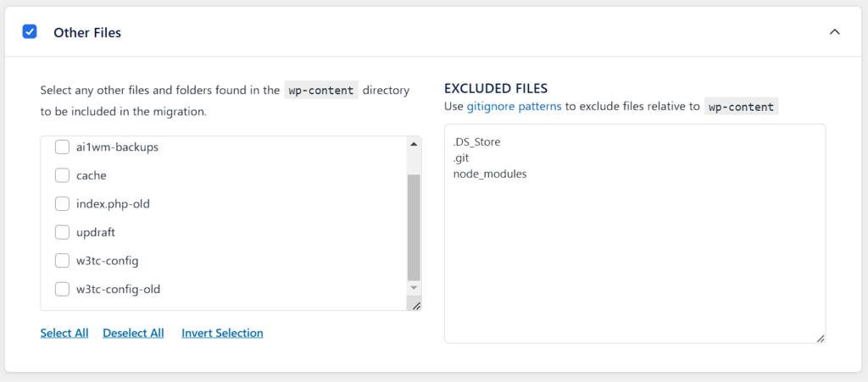868x382 pixels.
Task: Click the node_modules line in excluded files
Action: click(490, 174)
